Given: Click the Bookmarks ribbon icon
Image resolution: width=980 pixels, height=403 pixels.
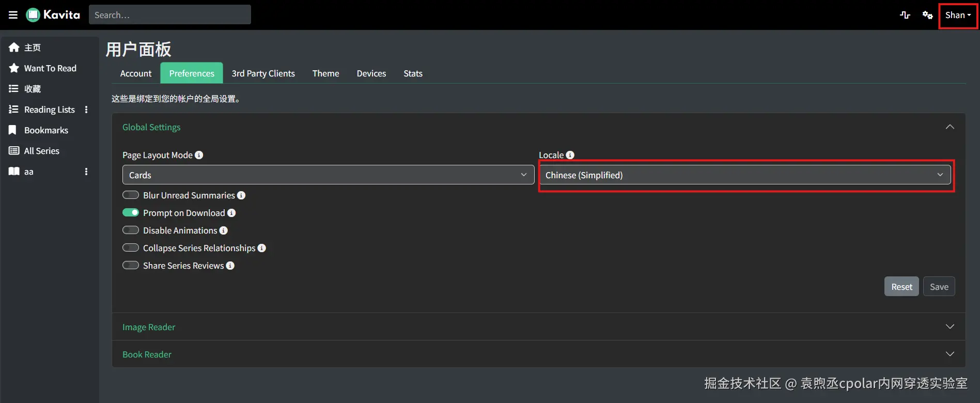Looking at the screenshot, I should click(x=13, y=130).
